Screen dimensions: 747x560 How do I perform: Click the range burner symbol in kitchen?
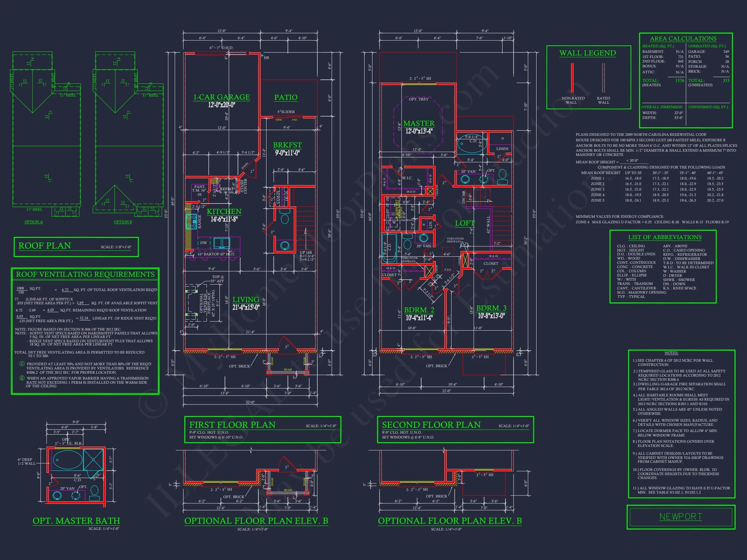tap(192, 221)
